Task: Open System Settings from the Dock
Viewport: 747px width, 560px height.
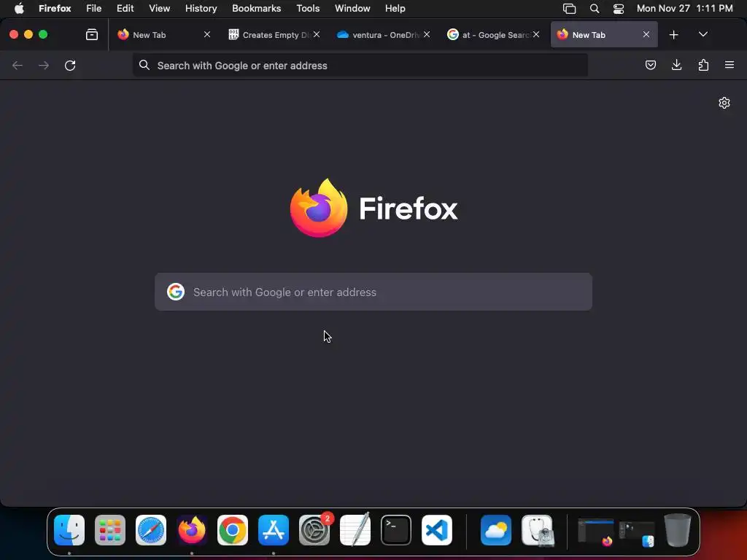Action: click(x=314, y=530)
